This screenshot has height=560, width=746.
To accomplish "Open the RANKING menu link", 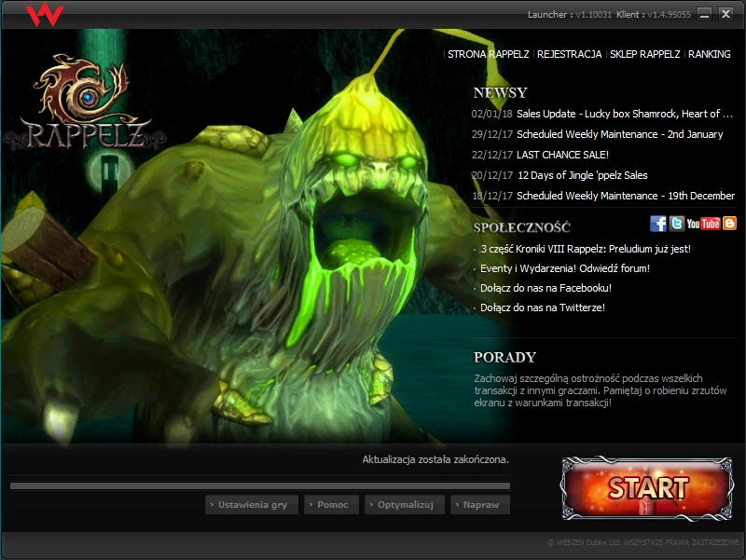I will [709, 54].
